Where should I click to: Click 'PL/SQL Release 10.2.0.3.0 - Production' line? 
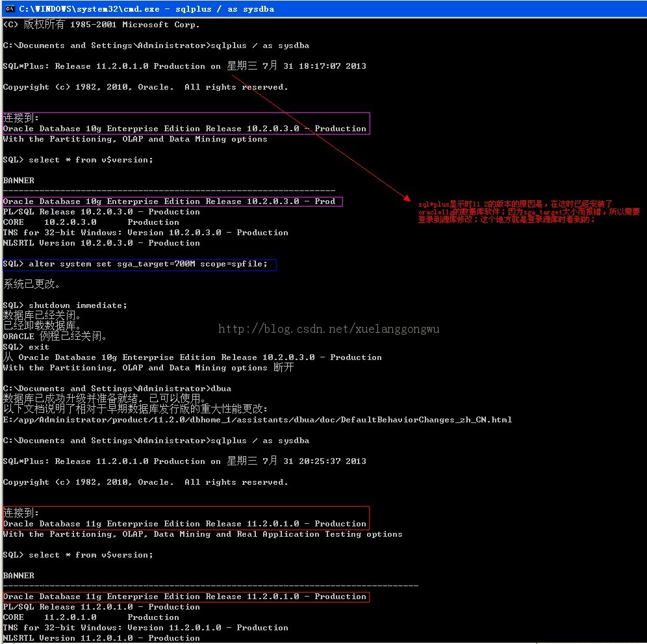pyautogui.click(x=101, y=212)
